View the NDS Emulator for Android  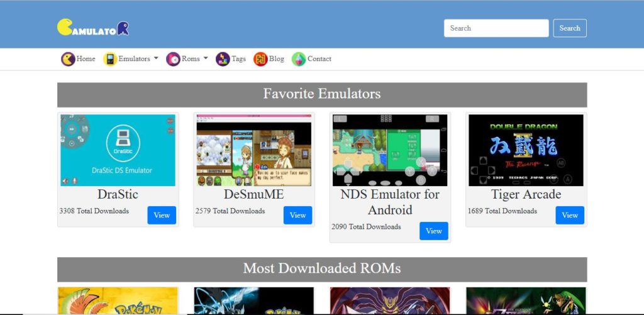(434, 231)
